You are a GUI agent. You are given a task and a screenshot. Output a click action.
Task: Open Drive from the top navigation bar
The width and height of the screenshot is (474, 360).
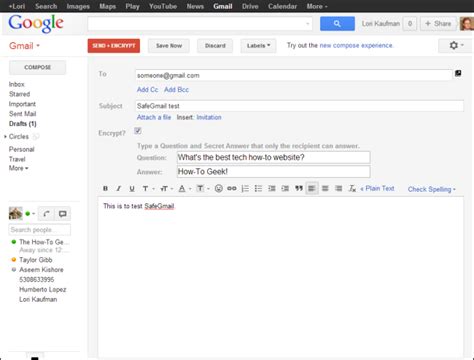pos(250,6)
